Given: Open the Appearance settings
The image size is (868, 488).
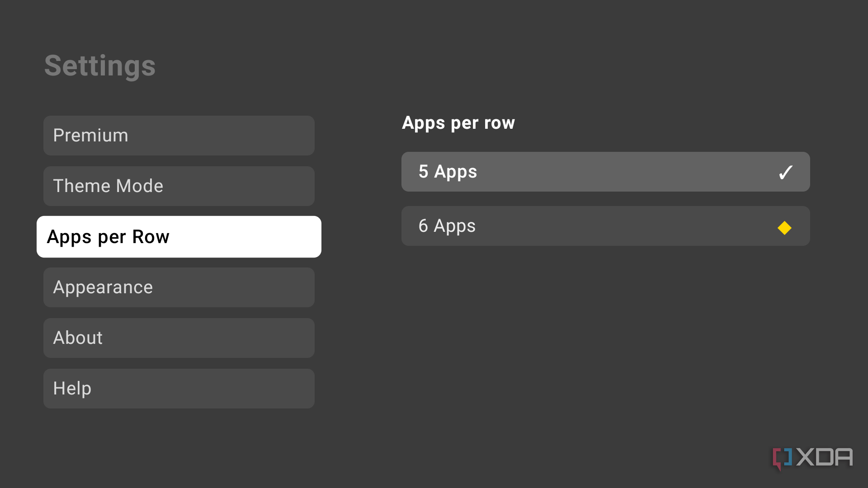Looking at the screenshot, I should [x=179, y=287].
